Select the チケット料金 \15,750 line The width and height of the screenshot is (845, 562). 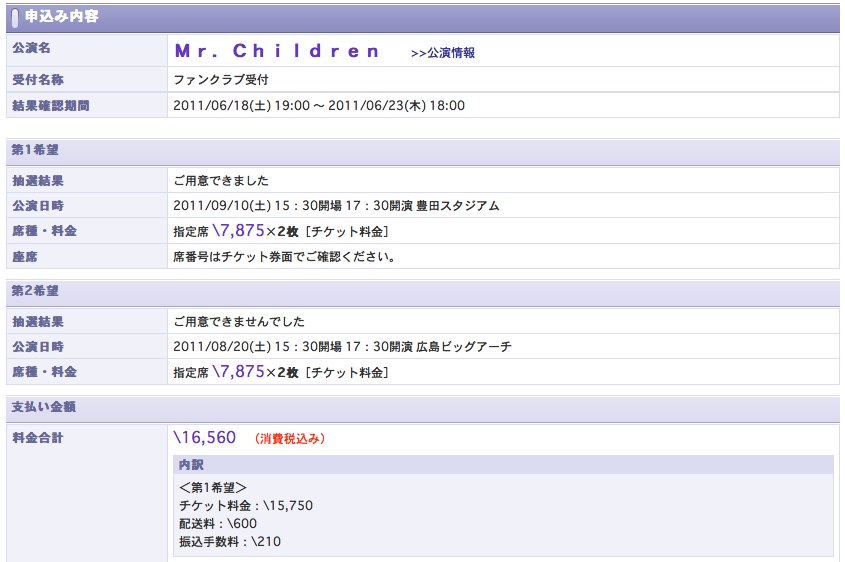tap(246, 506)
